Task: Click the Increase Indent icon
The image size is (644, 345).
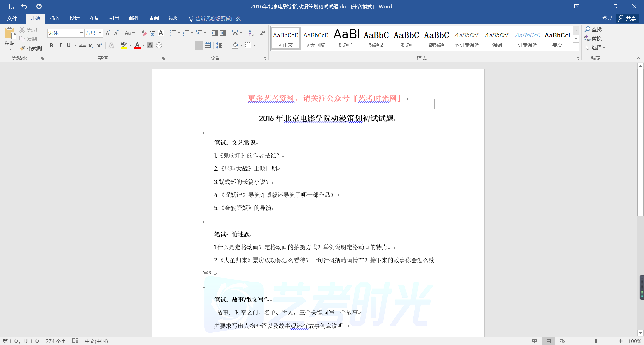Action: tap(223, 33)
